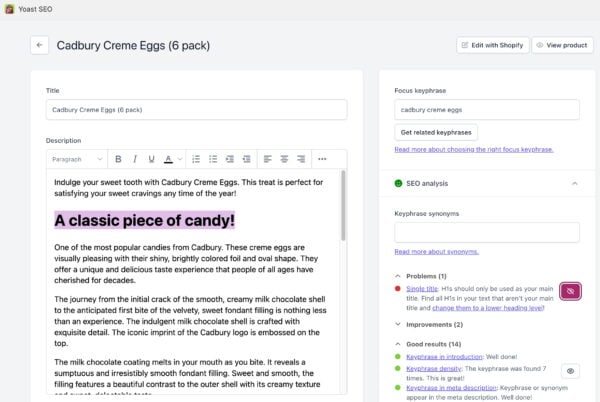Screen dimensions: 600x402
Task: Go back using the arrow button
Action: (x=39, y=45)
